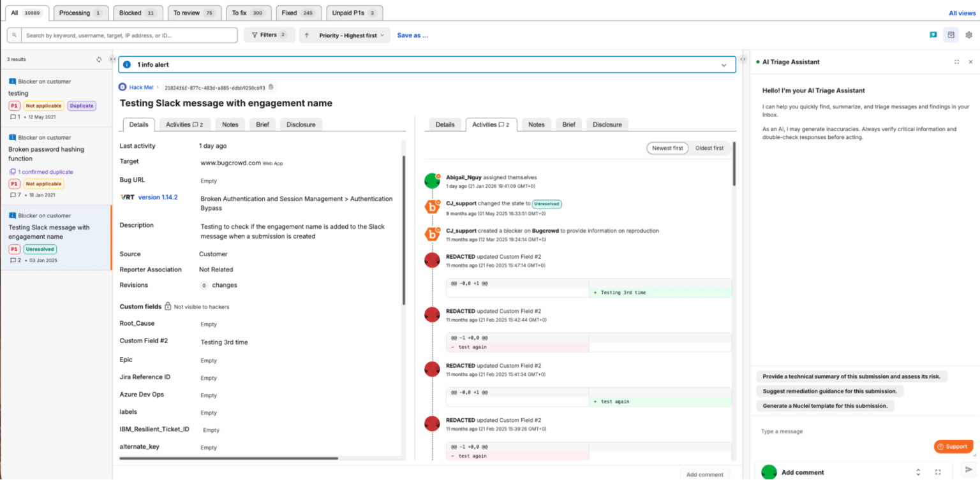The height and width of the screenshot is (480, 980).
Task: Toggle the Add comment up-down chevron
Action: (x=918, y=472)
